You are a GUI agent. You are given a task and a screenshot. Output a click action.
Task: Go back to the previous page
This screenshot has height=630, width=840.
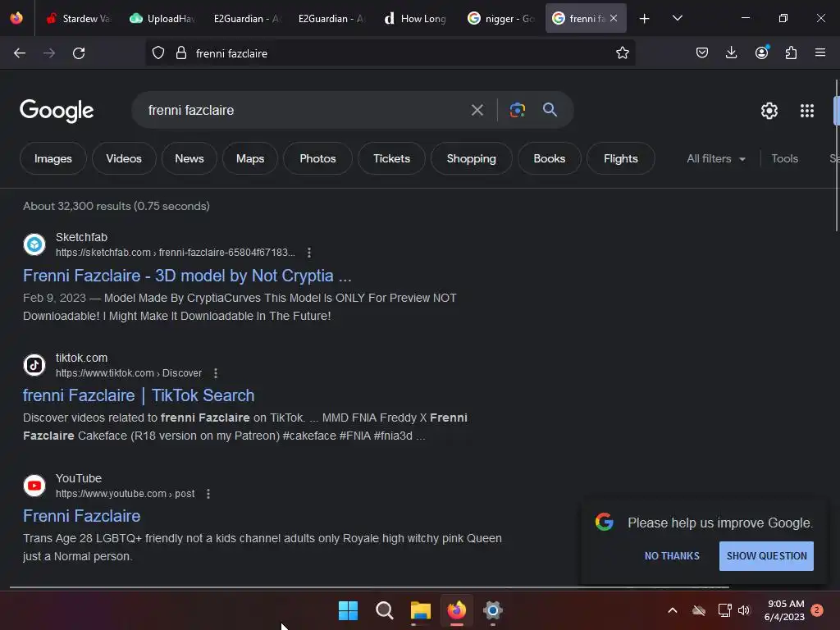coord(20,53)
